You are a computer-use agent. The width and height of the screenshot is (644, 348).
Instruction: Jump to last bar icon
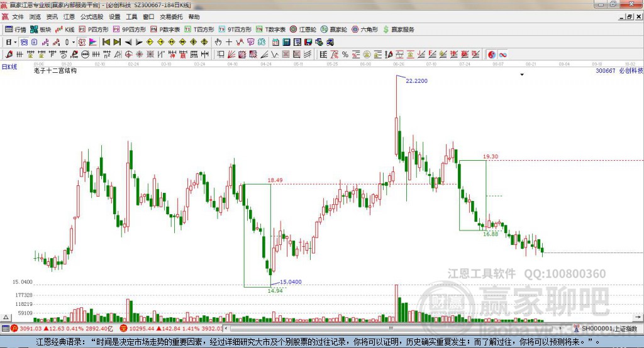[117, 42]
